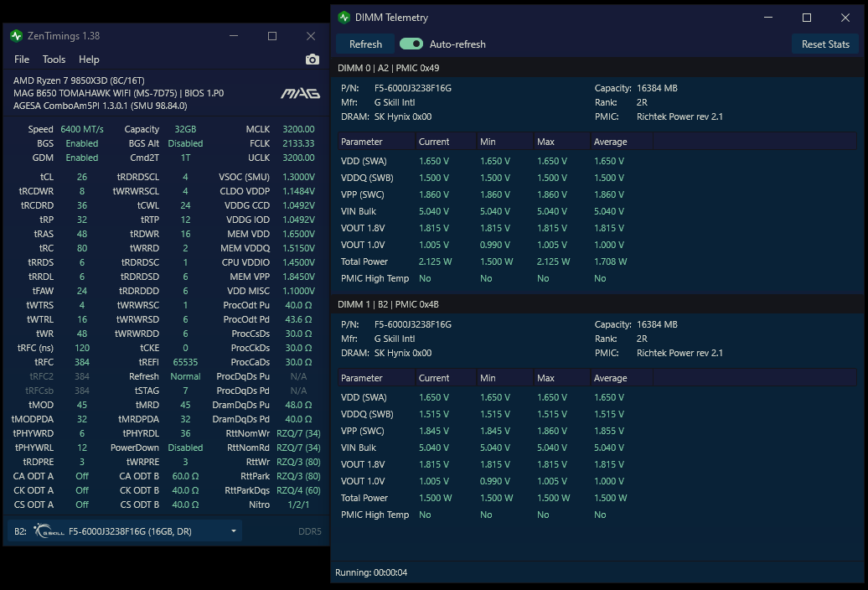
Task: Click the Max column header in DIMM 0 table
Action: click(x=562, y=142)
